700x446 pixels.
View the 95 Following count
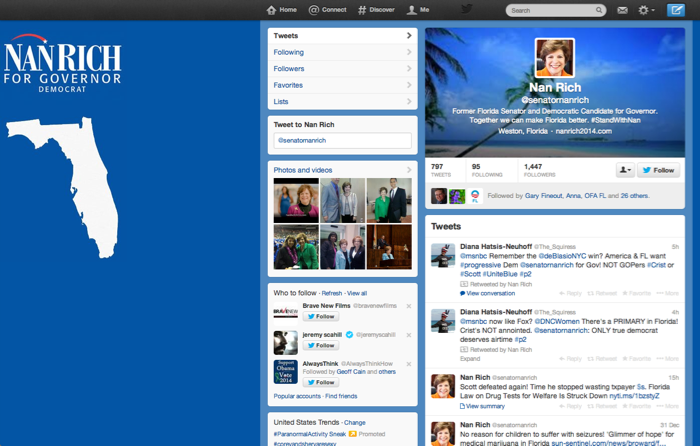pyautogui.click(x=487, y=170)
